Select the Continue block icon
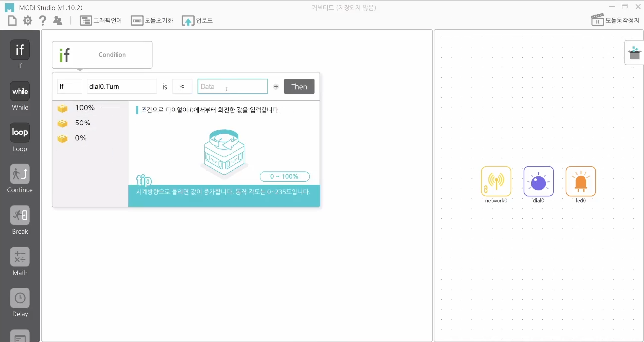The image size is (644, 342). pyautogui.click(x=20, y=174)
